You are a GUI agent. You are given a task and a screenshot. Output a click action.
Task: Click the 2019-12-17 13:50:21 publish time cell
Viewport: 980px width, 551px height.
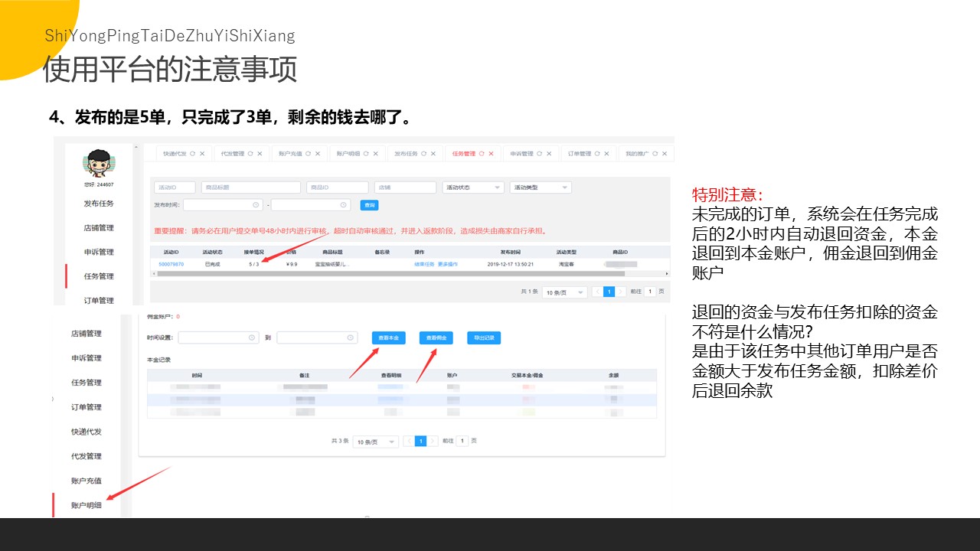pyautogui.click(x=510, y=264)
